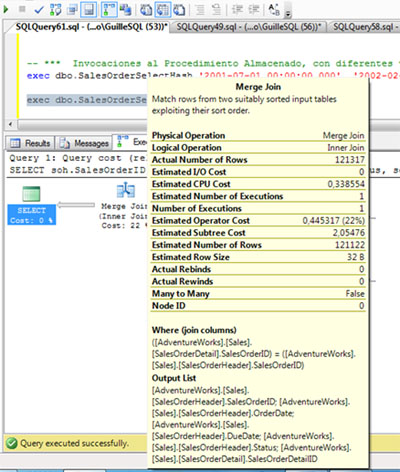Screen dimensions: 400x472
Task: Click the first 'exec dbo.SalesOrderSelectHash' statement
Action: click(109, 75)
